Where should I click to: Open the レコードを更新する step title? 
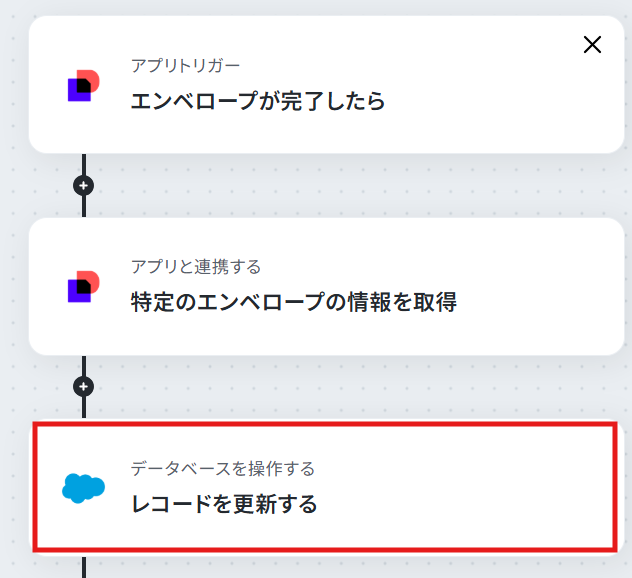point(224,504)
